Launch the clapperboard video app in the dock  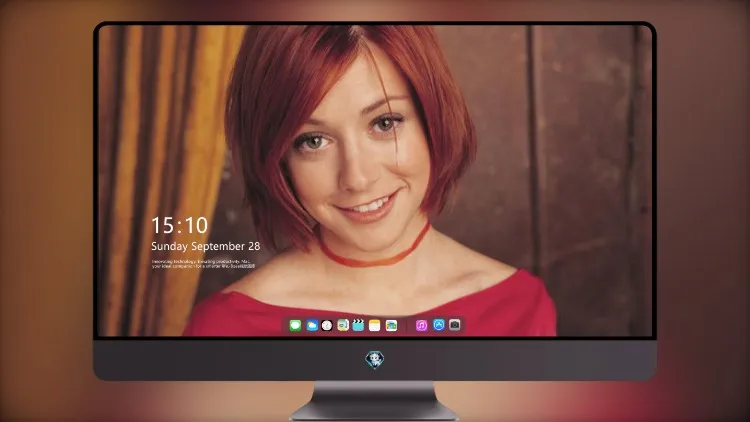358,325
